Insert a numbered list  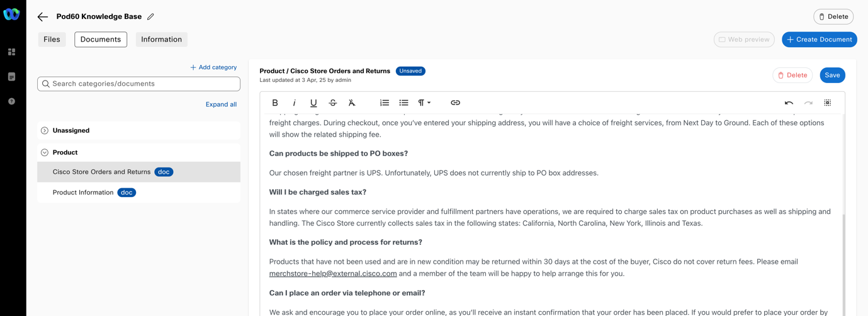(385, 103)
